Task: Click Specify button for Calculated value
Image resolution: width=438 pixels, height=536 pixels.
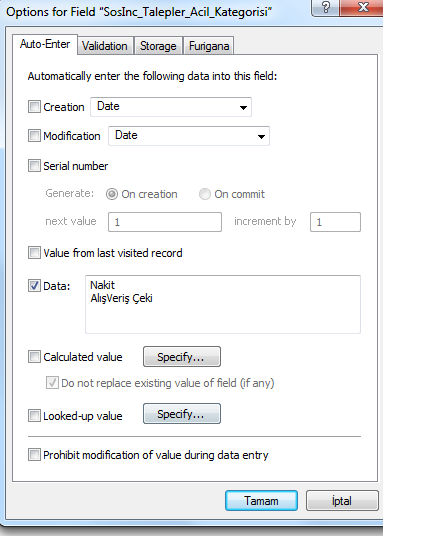Action: [x=182, y=357]
